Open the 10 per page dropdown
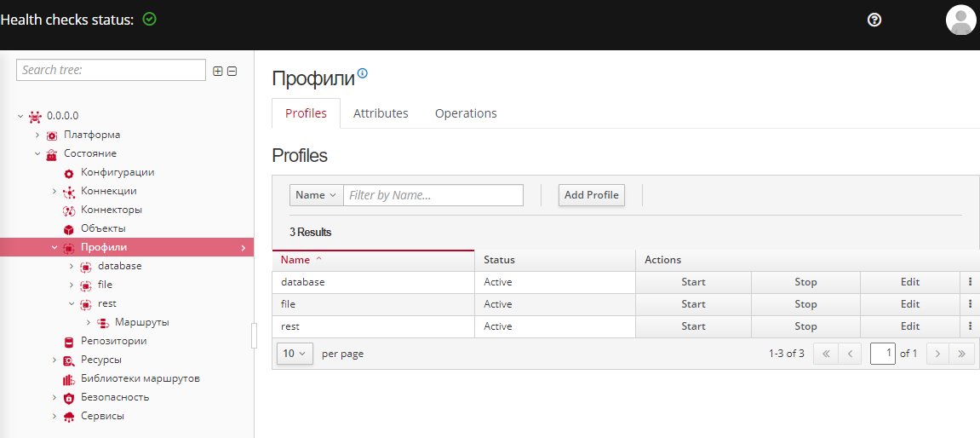 click(295, 354)
